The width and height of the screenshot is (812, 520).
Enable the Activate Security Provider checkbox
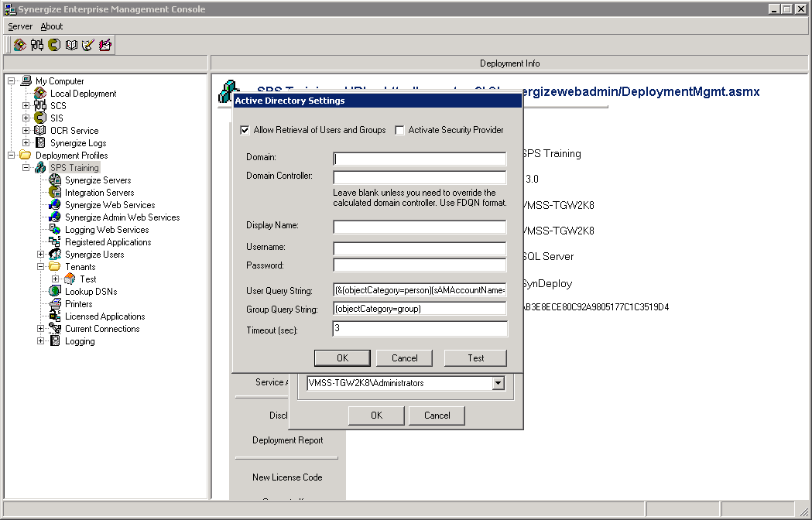399,130
